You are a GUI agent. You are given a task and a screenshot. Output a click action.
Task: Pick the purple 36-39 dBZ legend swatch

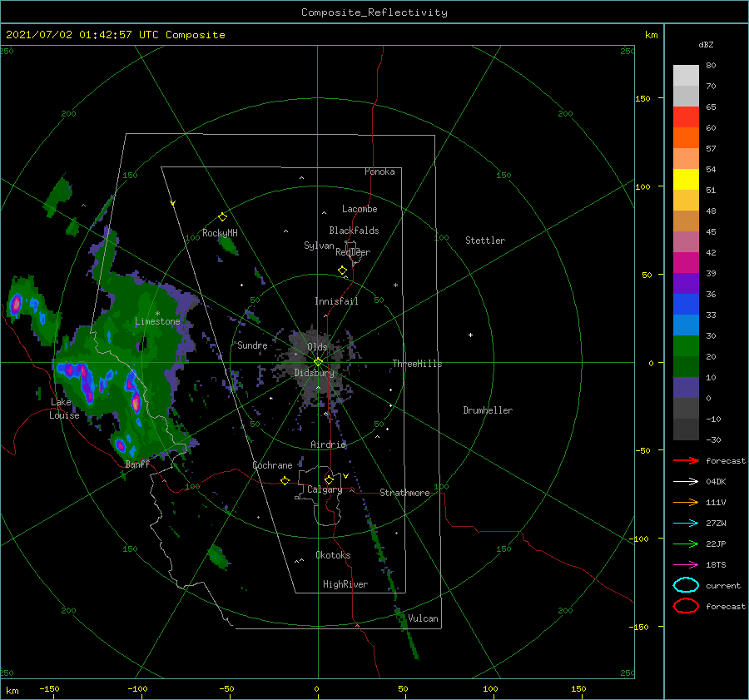click(x=686, y=283)
